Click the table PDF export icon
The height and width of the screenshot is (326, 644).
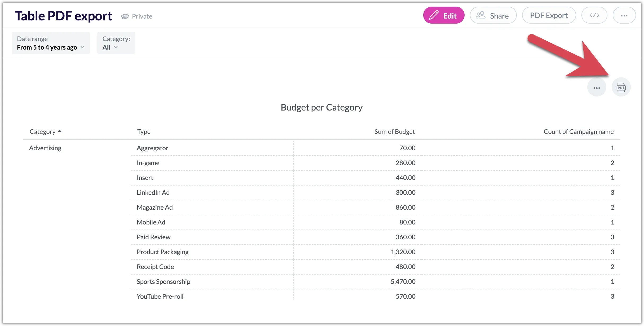621,87
